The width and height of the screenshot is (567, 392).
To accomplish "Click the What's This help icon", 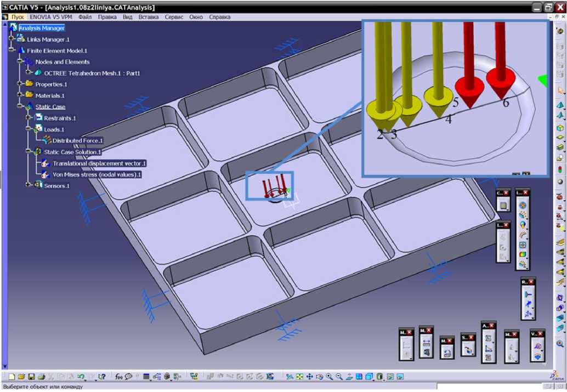I will [101, 377].
